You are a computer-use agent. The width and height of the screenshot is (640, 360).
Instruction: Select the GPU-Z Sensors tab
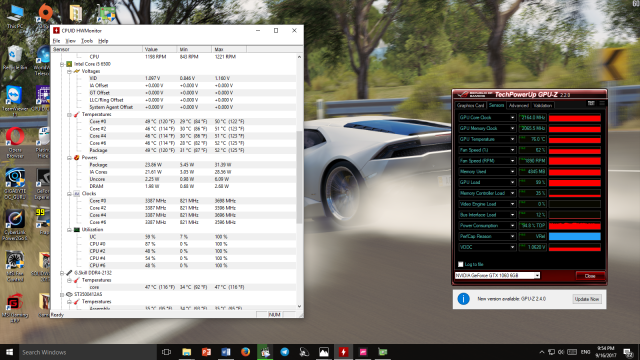coord(496,105)
